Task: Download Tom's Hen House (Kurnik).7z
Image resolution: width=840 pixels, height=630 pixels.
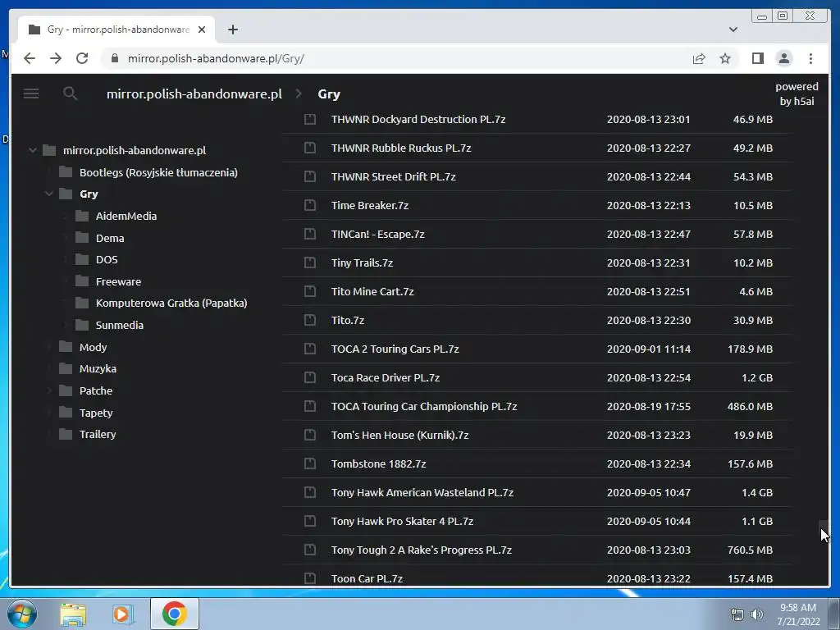Action: (x=399, y=435)
